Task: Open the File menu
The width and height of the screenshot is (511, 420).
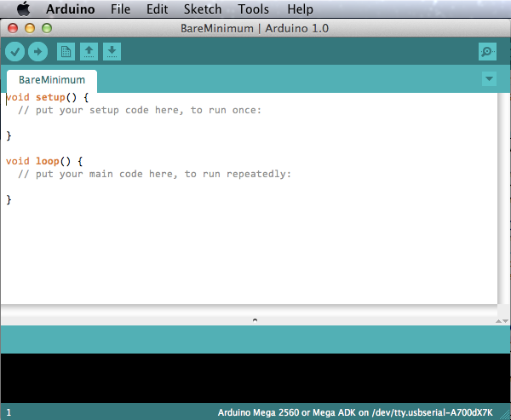Action: [x=120, y=9]
